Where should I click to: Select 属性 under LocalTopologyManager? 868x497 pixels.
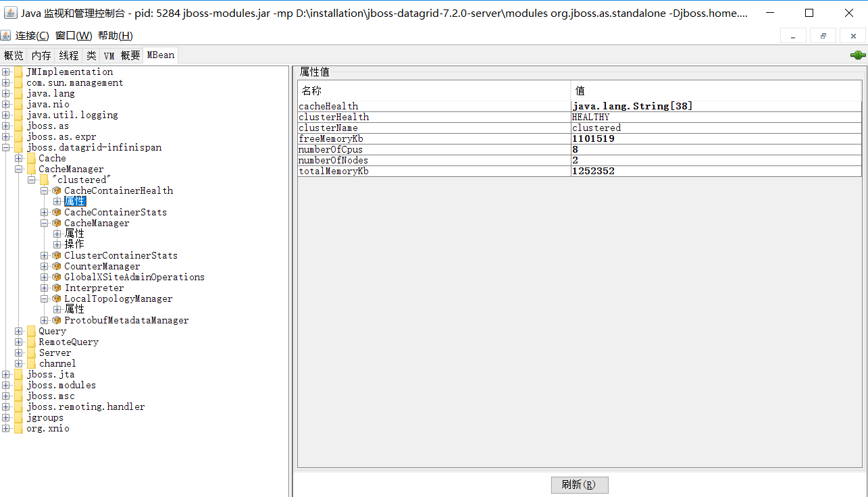pyautogui.click(x=74, y=309)
